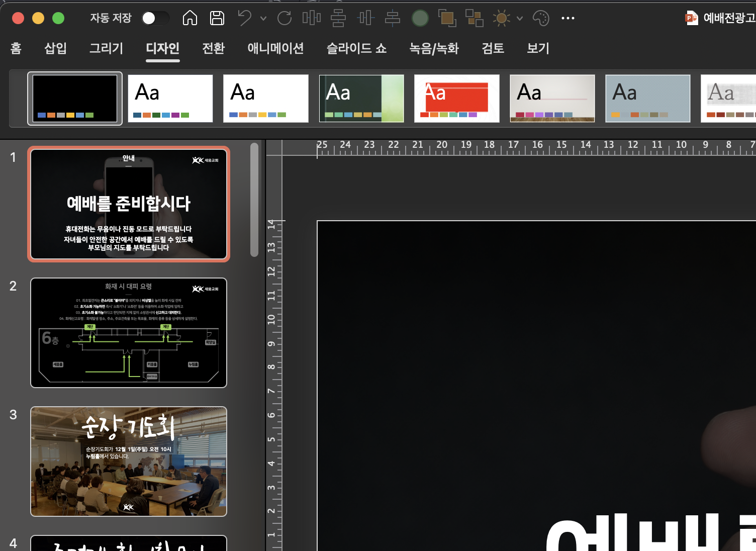Viewport: 756px width, 551px height.
Task: Select the black current design theme
Action: pos(75,99)
